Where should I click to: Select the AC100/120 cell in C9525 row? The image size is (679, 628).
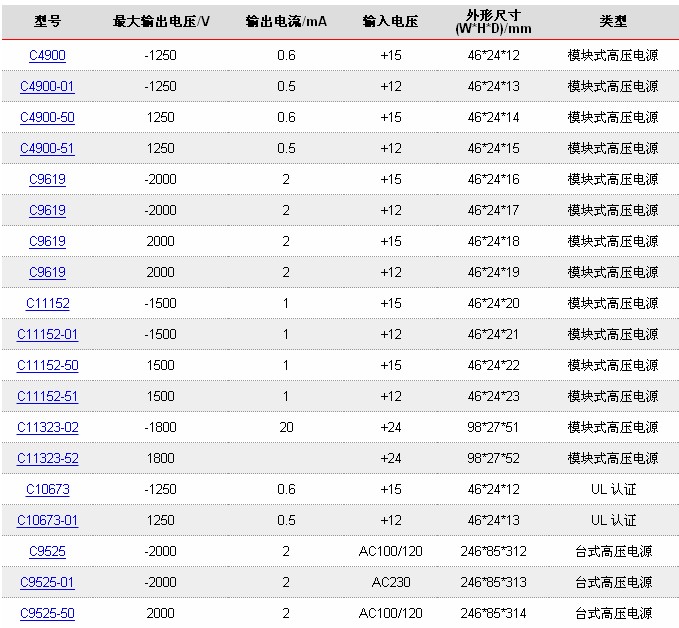391,551
